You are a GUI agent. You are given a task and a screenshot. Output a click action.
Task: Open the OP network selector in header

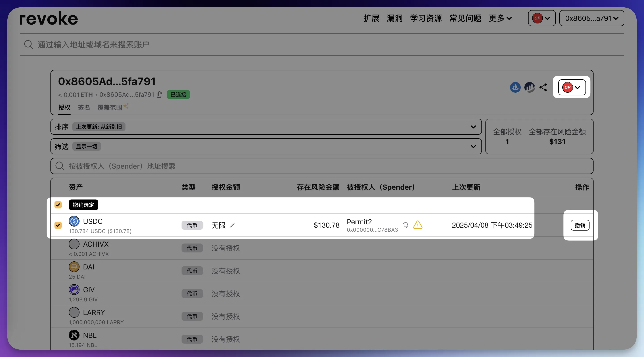(542, 18)
